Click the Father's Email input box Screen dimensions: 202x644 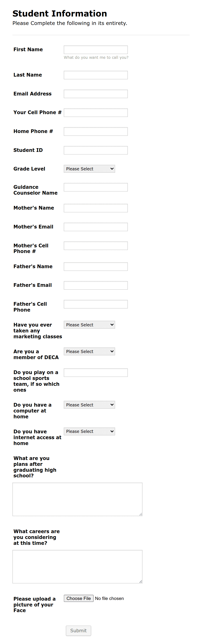[95, 285]
